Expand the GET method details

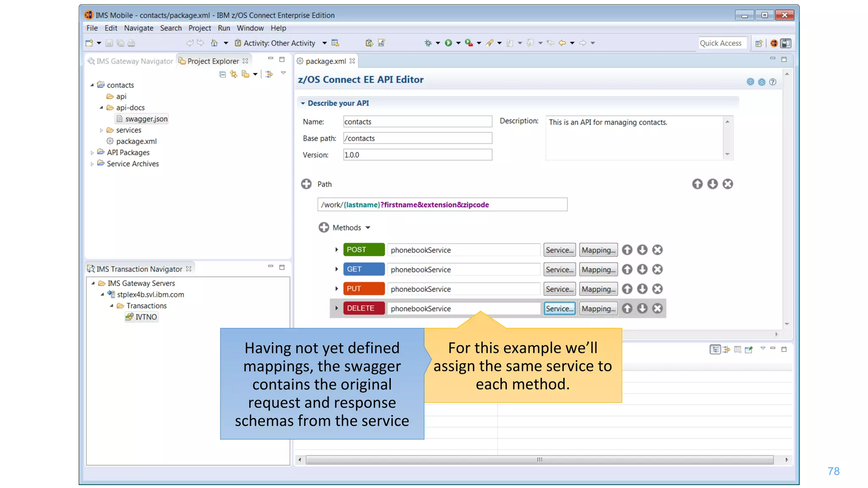(337, 269)
